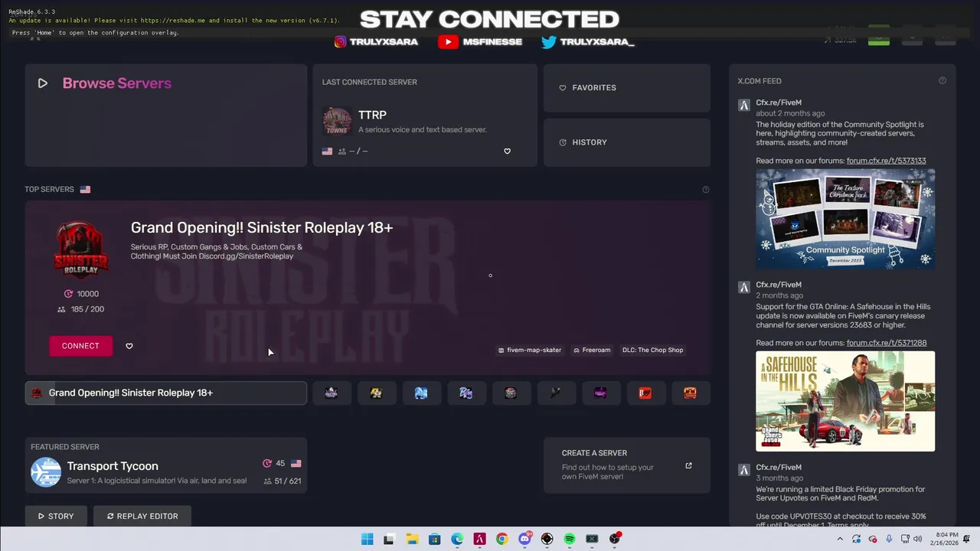Open Community Spotlight image

click(x=845, y=219)
